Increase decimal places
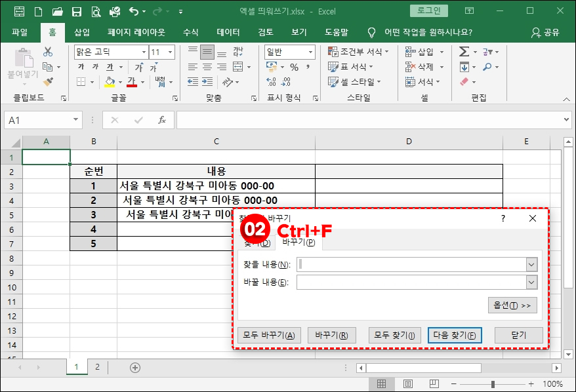The height and width of the screenshot is (392, 576). 271,82
